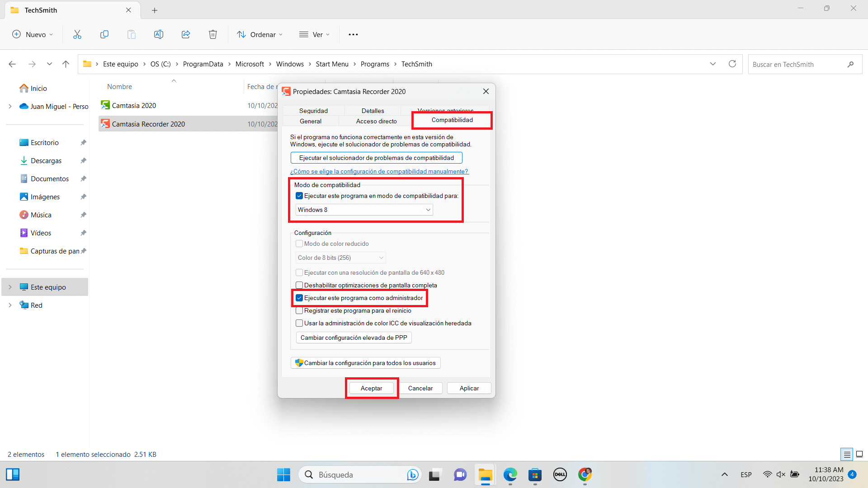Click the search magnifier icon in Explorer
Viewport: 868px width, 488px height.
pyautogui.click(x=850, y=64)
